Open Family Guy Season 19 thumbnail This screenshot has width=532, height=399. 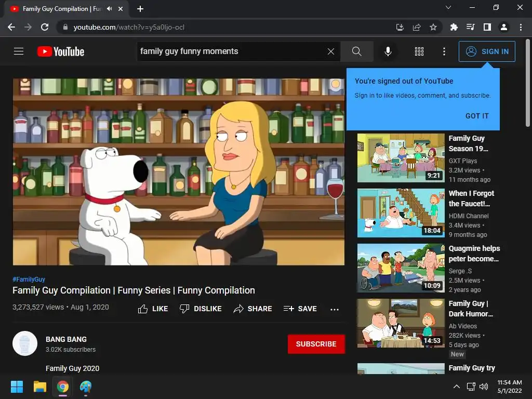tap(401, 158)
